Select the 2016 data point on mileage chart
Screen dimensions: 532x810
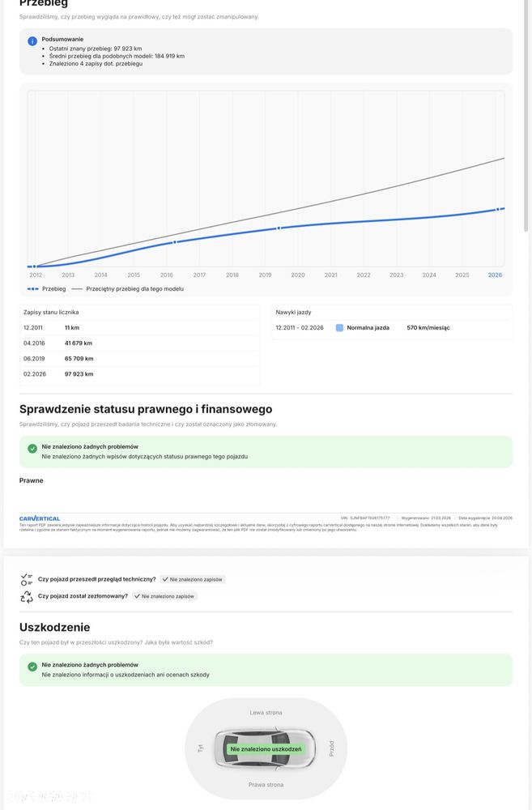(x=174, y=241)
